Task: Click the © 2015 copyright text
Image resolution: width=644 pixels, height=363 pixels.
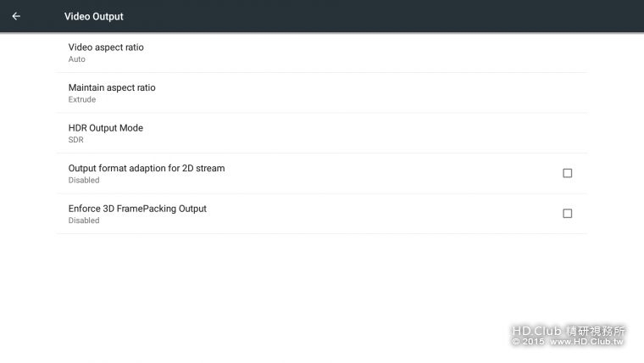Action: coord(527,341)
